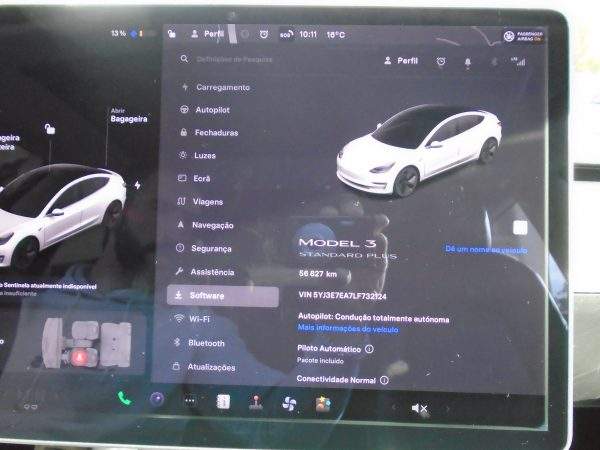
Task: Open Perfil inside the settings panel header
Action: coord(401,60)
